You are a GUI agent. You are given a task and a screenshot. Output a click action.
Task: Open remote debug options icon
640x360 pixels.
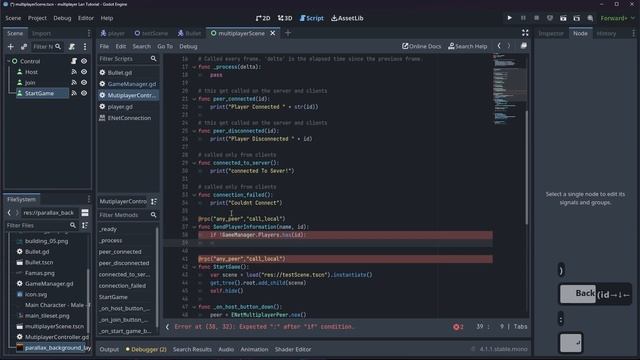(x=550, y=18)
